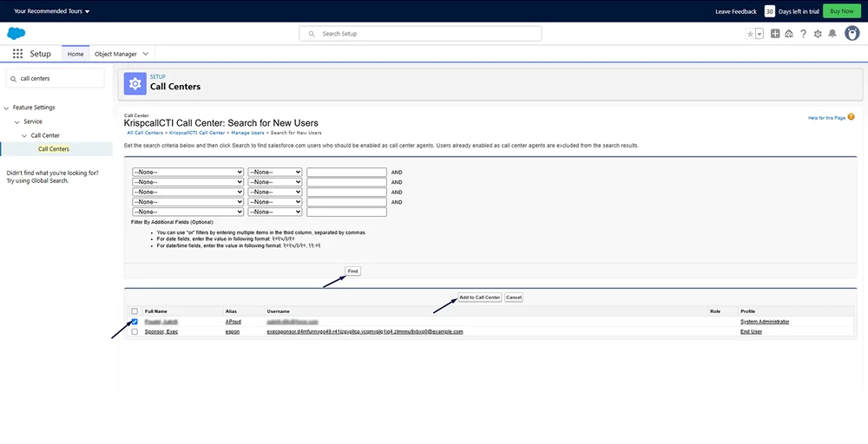Sort by the Full Name column header
The height and width of the screenshot is (444, 868).
(x=155, y=311)
